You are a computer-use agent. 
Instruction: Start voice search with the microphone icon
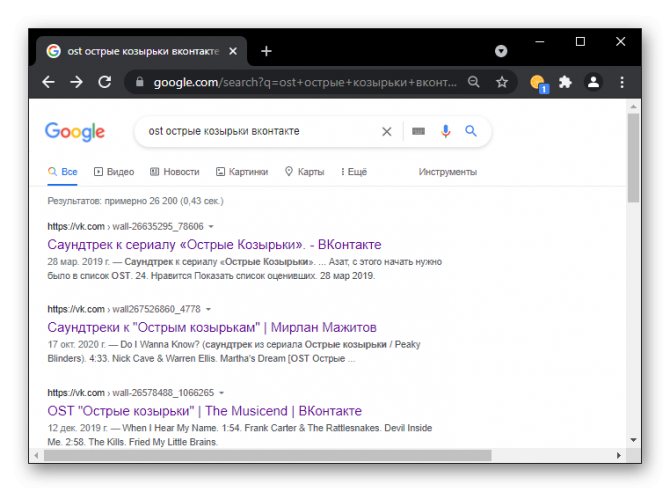(445, 131)
